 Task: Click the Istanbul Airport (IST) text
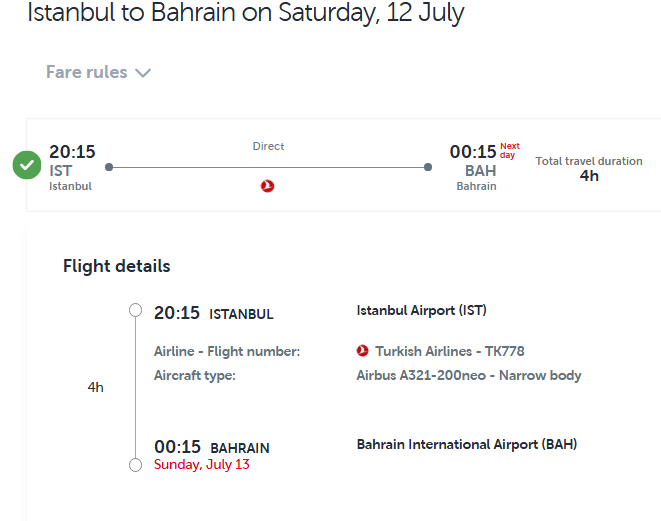pos(421,311)
